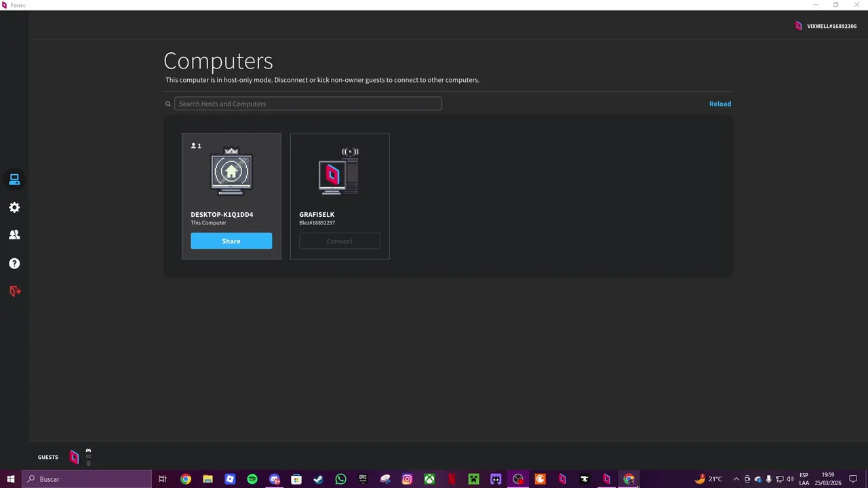
Task: Open File Explorer from the taskbar
Action: pos(208,479)
